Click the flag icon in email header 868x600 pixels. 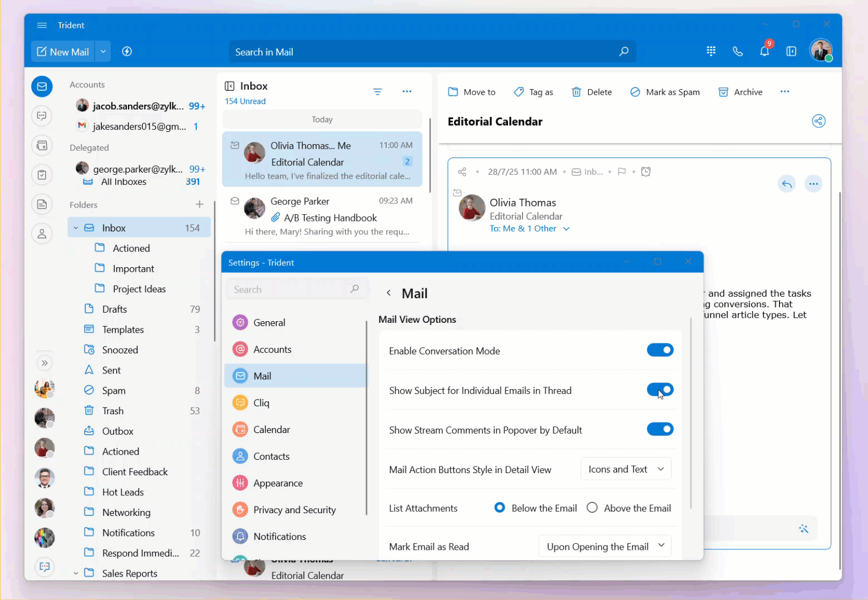click(x=622, y=172)
